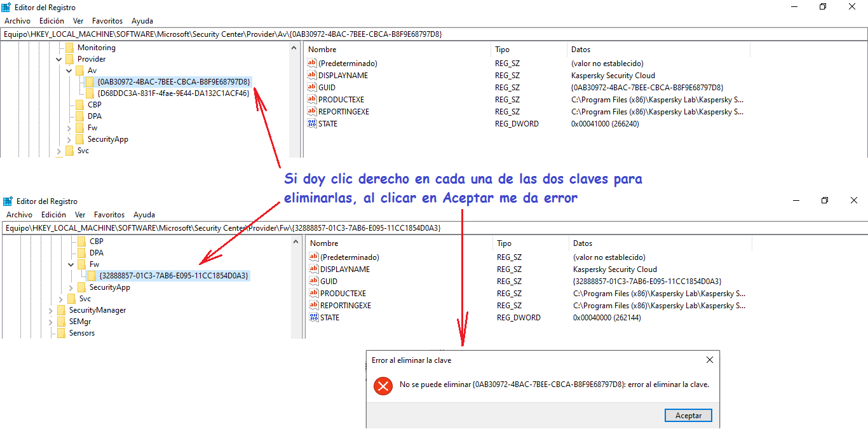Click the address bar path ending in Provider\Av
This screenshot has width=868, height=429.
pos(434,34)
